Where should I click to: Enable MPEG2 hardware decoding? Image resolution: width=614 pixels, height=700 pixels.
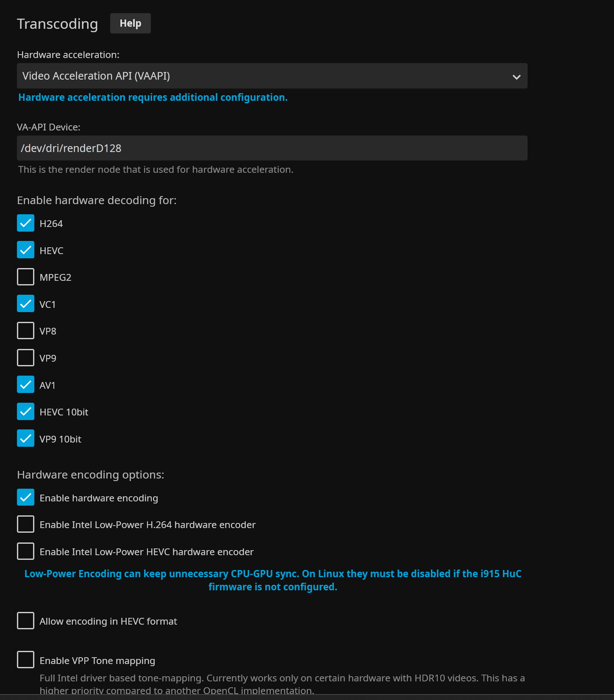[x=26, y=277]
